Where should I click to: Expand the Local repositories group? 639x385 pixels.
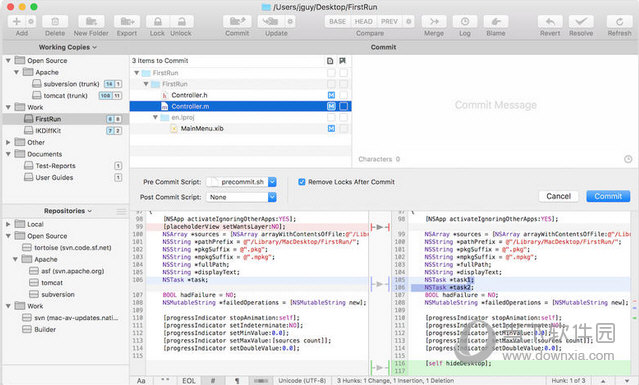tap(8, 224)
